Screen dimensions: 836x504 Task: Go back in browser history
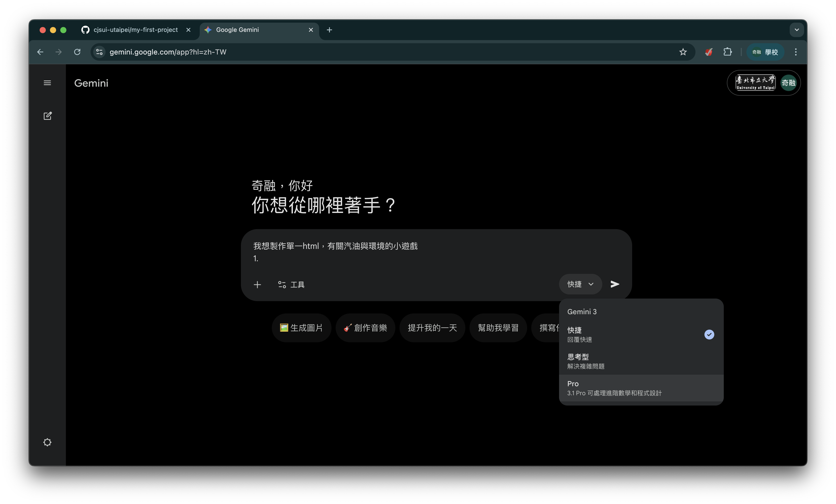click(x=40, y=52)
